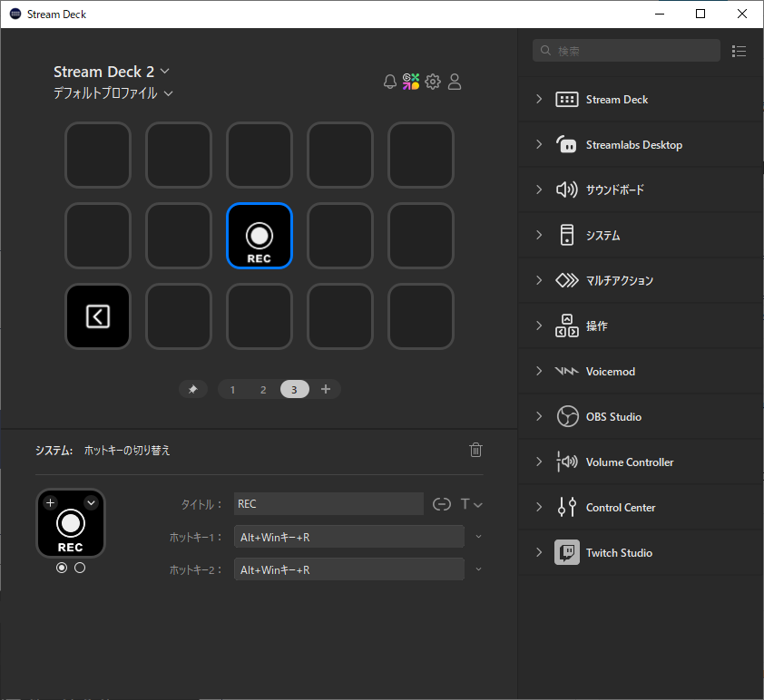764x700 pixels.
Task: Expand the Stream Deck category
Action: click(539, 100)
